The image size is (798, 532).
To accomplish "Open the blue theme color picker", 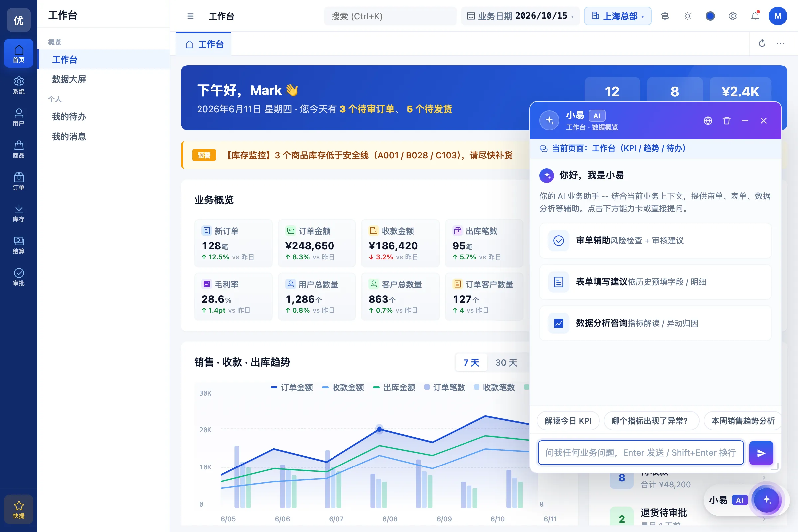I will tap(710, 16).
